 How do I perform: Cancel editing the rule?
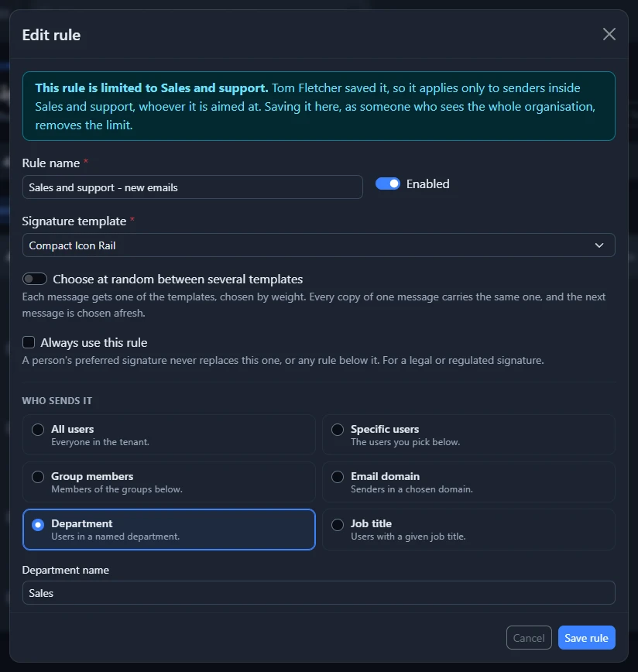pyautogui.click(x=529, y=638)
